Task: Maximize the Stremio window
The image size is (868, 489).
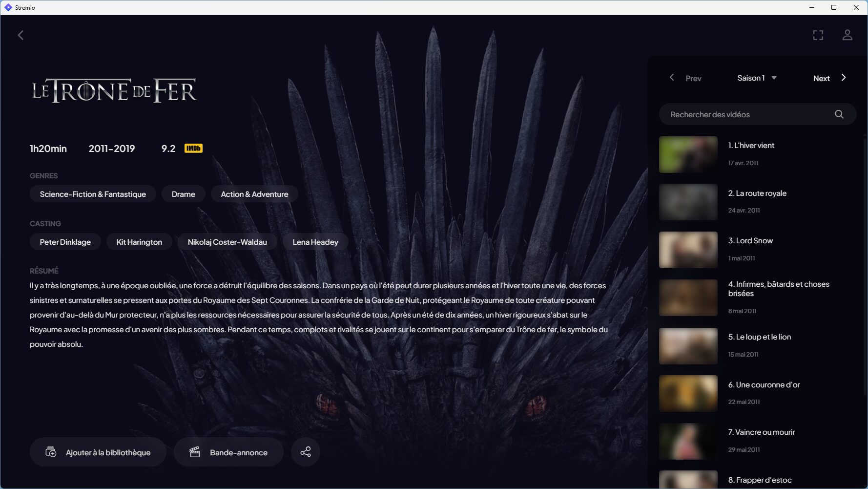Action: click(x=834, y=7)
